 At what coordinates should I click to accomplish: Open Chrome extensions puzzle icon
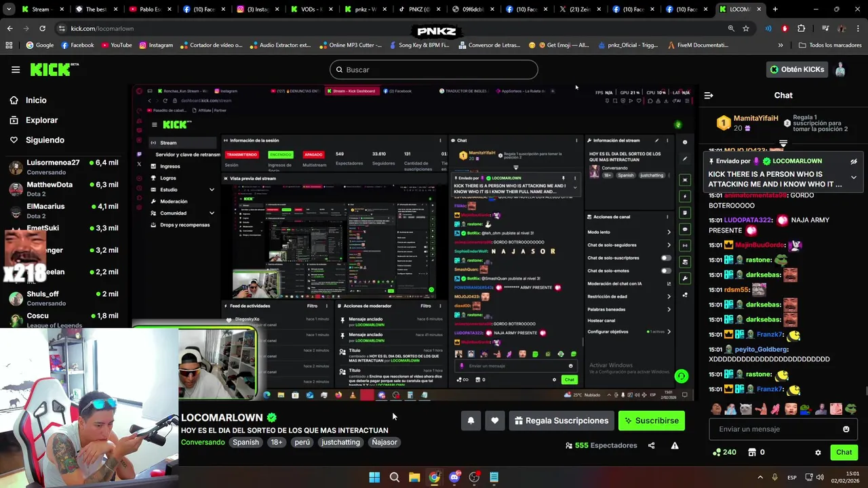coord(802,28)
